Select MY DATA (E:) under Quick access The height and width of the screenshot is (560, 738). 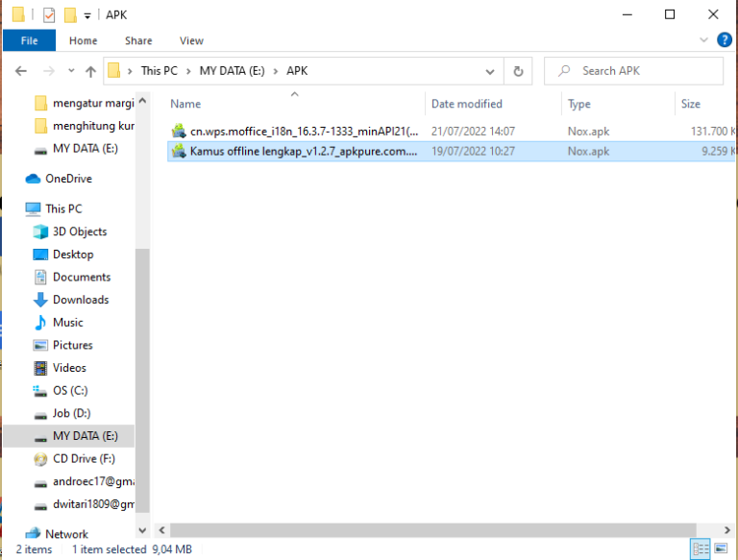pyautogui.click(x=76, y=148)
